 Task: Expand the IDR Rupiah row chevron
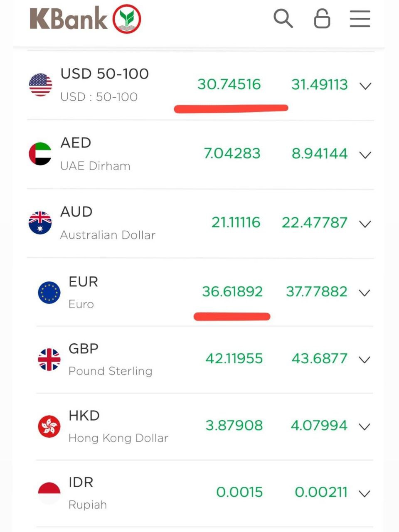[365, 494]
